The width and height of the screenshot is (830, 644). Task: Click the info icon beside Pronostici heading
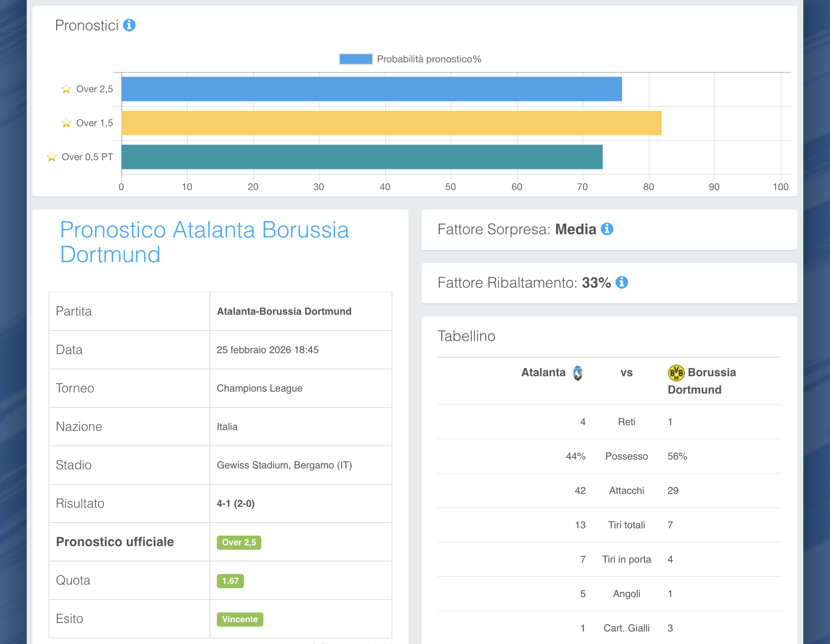[129, 25]
